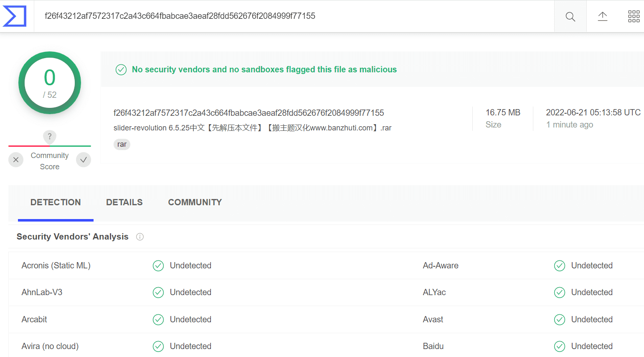Screen dimensions: 644x357
Task: Click the 0 / 52 detection score circle
Action: coord(50,83)
